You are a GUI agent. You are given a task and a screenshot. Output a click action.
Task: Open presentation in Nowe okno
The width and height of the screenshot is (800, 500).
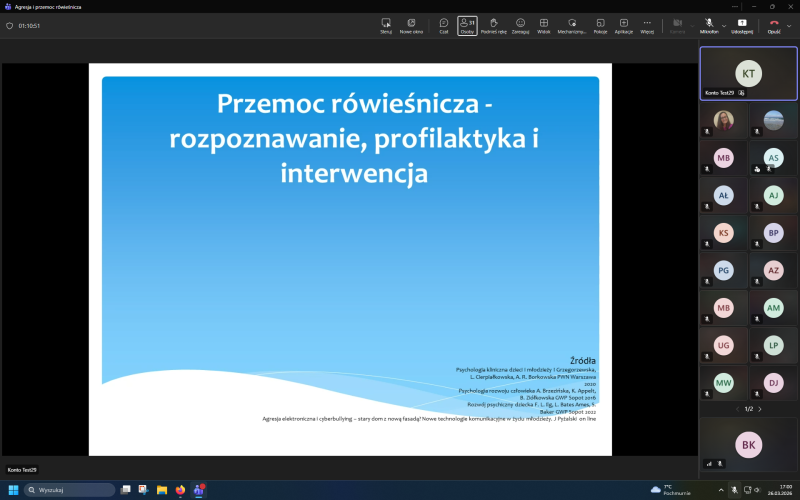411,25
